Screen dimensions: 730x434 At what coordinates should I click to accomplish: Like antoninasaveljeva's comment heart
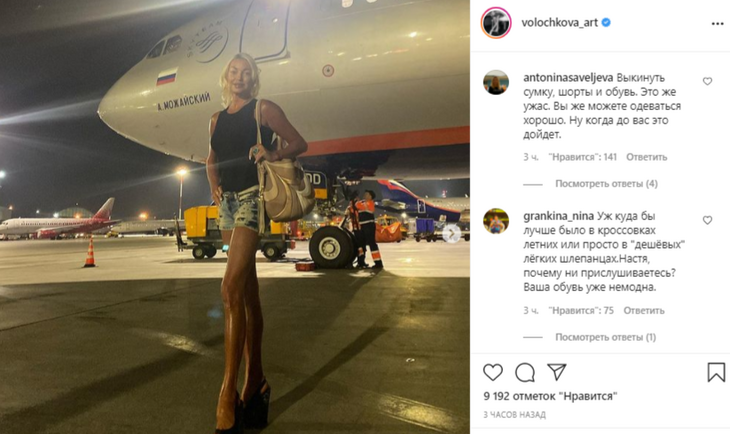point(707,81)
